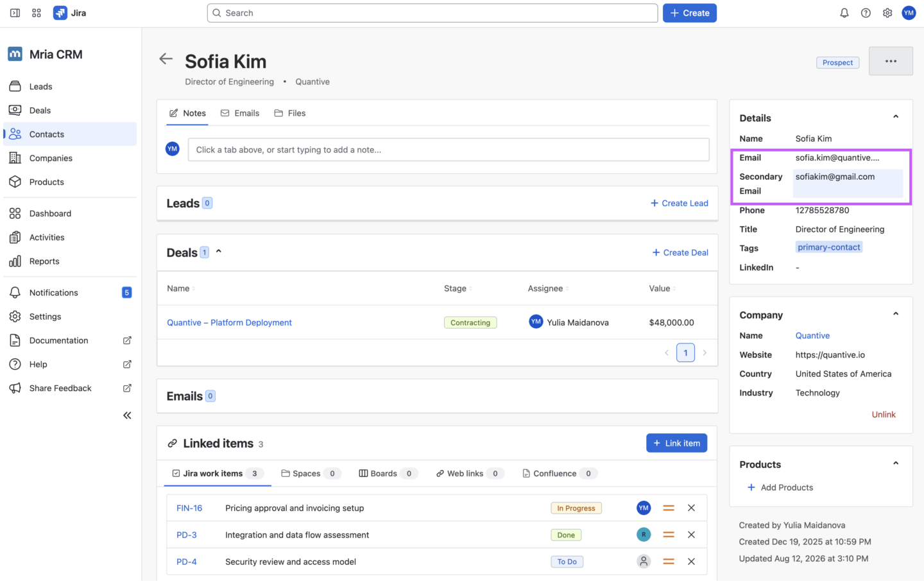Open the notifications bell in top bar

click(x=844, y=13)
